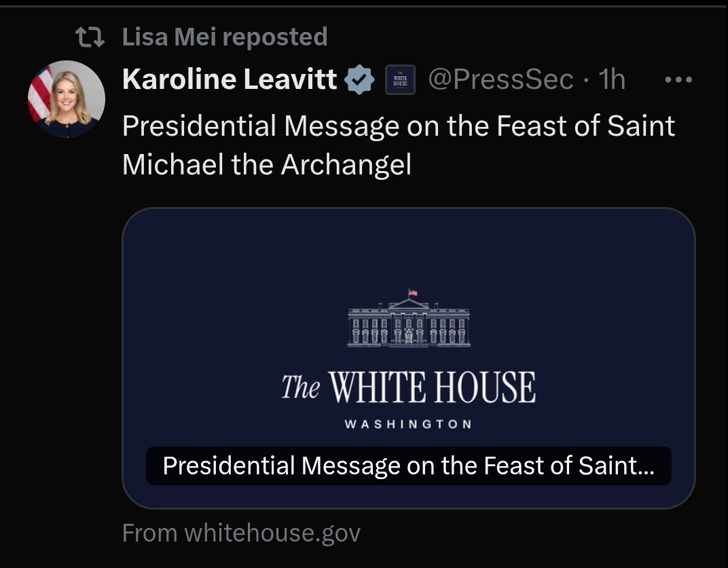728x568 pixels.
Task: Click the 1h post timestamp
Action: click(x=612, y=80)
